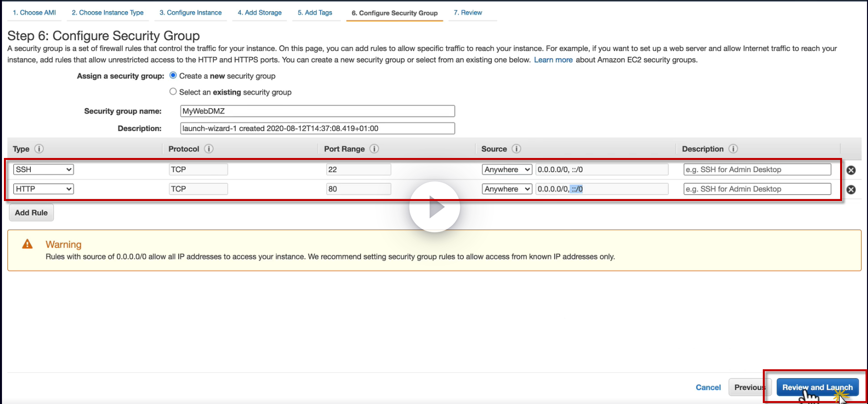Viewport: 868px width, 404px height.
Task: Open the Learn more link
Action: pos(553,60)
